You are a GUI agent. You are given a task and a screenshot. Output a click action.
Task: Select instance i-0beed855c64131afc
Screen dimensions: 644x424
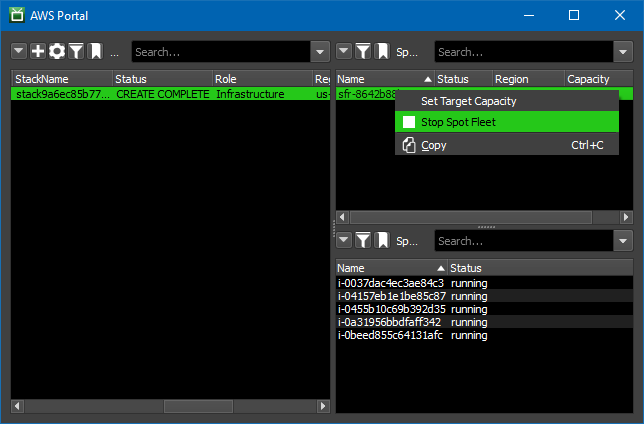click(484, 335)
